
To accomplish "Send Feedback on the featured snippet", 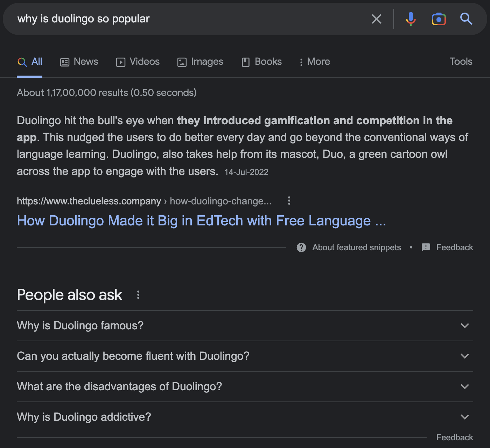I will pyautogui.click(x=455, y=247).
